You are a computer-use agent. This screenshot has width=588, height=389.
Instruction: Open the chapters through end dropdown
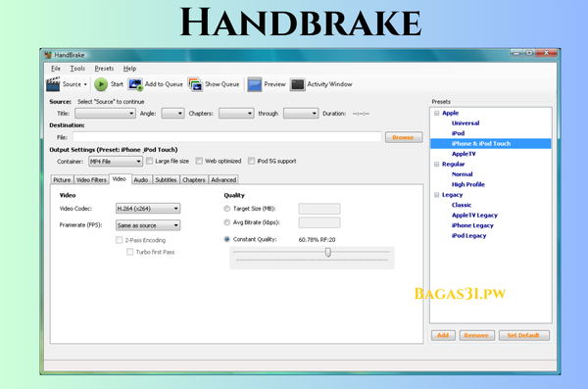[x=301, y=114]
